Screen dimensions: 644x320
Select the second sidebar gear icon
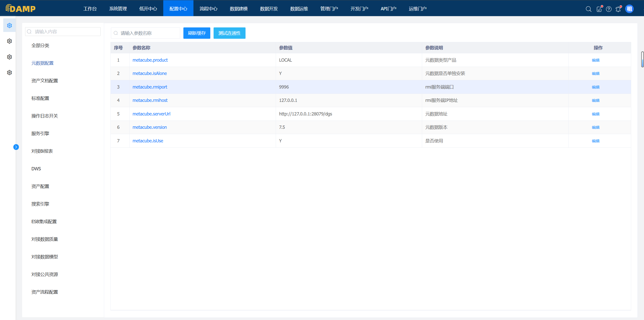click(x=10, y=41)
